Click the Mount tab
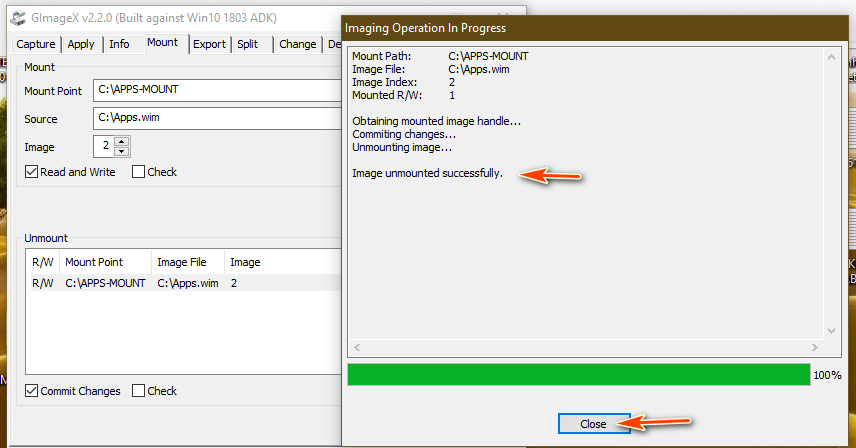 coord(163,43)
